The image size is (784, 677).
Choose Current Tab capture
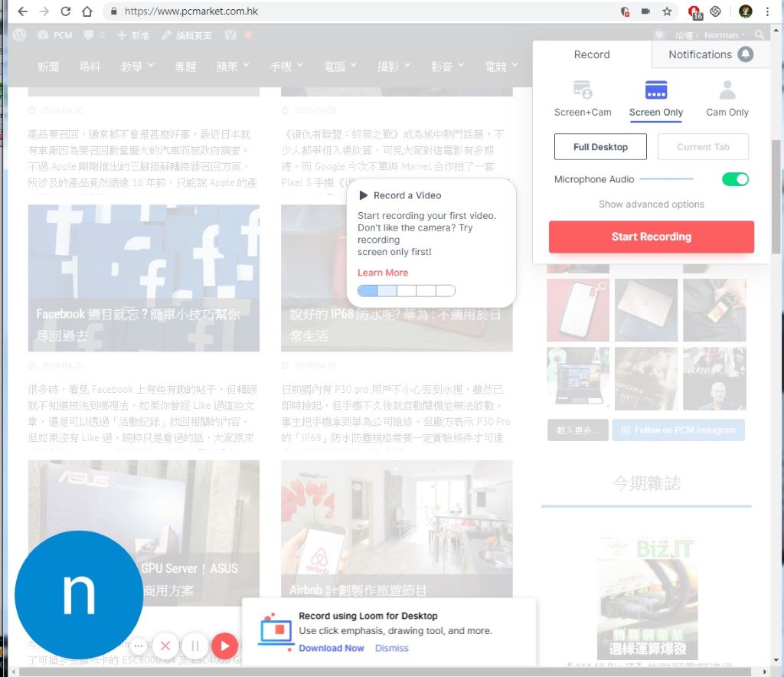pyautogui.click(x=703, y=147)
